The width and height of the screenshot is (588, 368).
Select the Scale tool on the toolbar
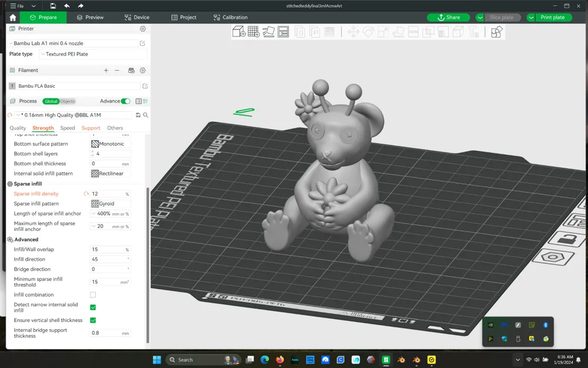click(x=382, y=32)
